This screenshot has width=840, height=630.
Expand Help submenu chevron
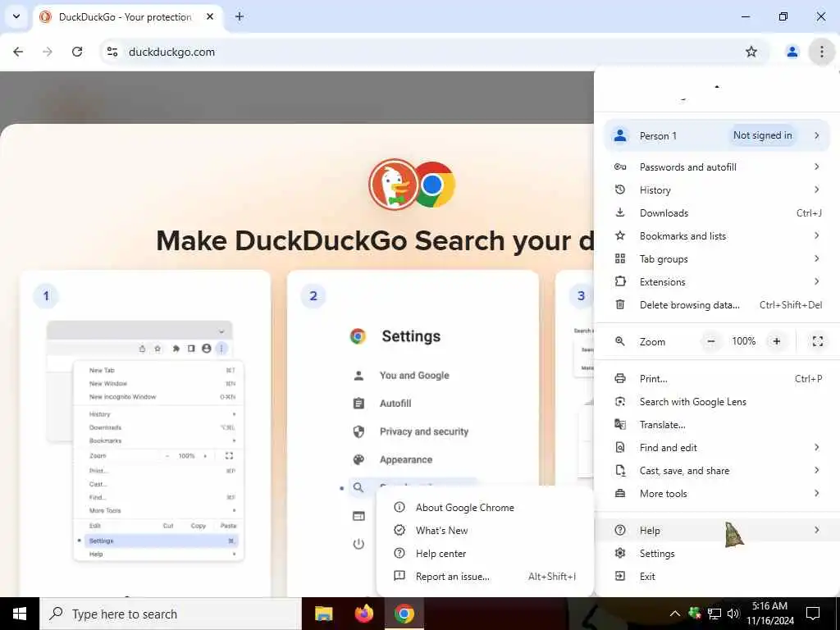(x=816, y=531)
